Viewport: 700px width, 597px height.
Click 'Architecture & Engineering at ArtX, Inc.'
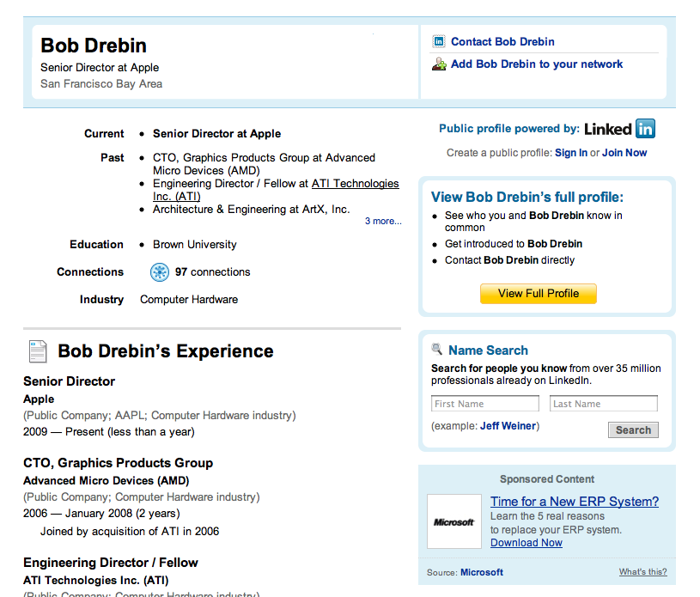(252, 210)
